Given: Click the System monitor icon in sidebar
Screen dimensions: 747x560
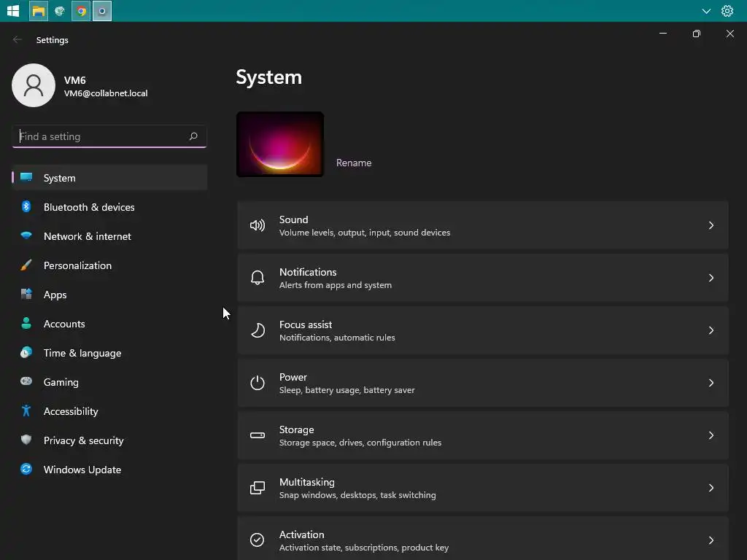Looking at the screenshot, I should (x=26, y=177).
